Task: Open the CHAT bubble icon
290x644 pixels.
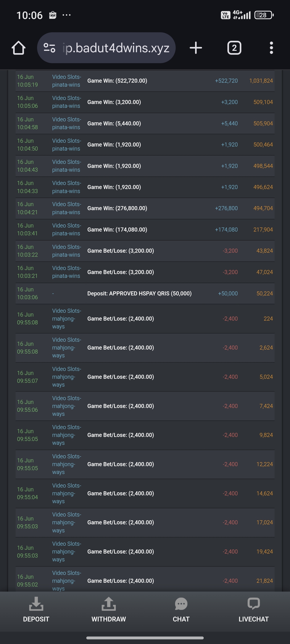Action: click(x=181, y=604)
